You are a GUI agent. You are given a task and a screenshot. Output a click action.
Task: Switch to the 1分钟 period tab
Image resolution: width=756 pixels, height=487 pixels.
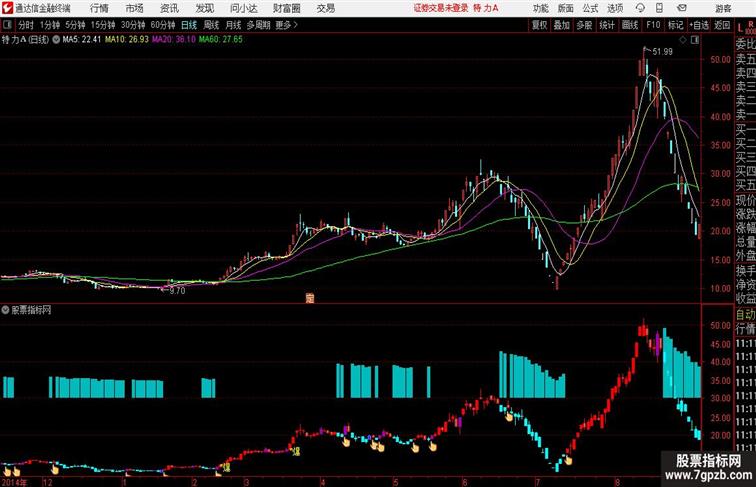pos(50,25)
